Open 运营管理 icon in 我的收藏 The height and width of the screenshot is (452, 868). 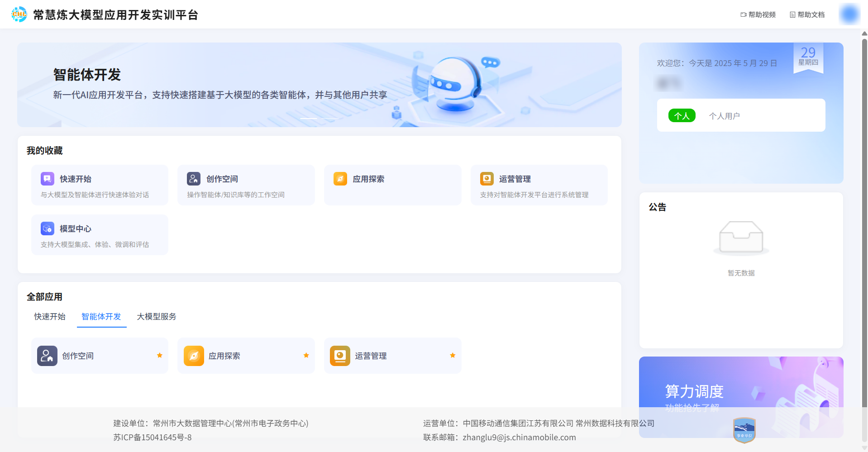[x=487, y=179]
